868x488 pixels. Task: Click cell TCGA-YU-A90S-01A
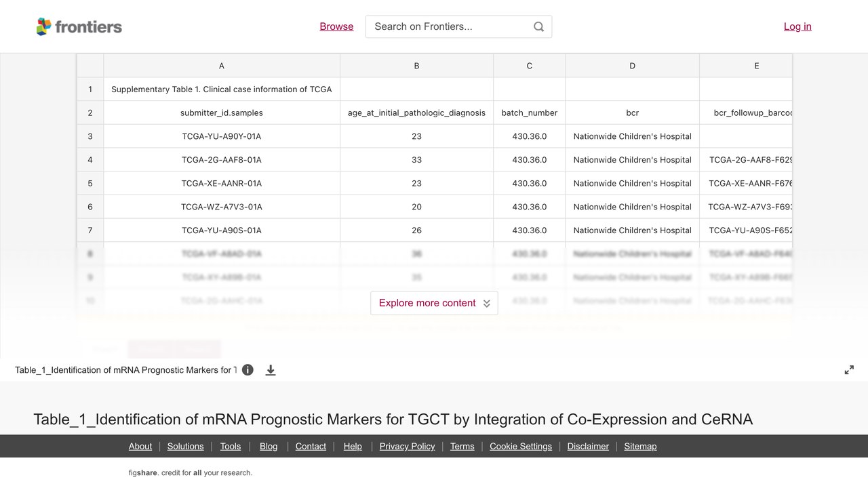click(x=222, y=230)
